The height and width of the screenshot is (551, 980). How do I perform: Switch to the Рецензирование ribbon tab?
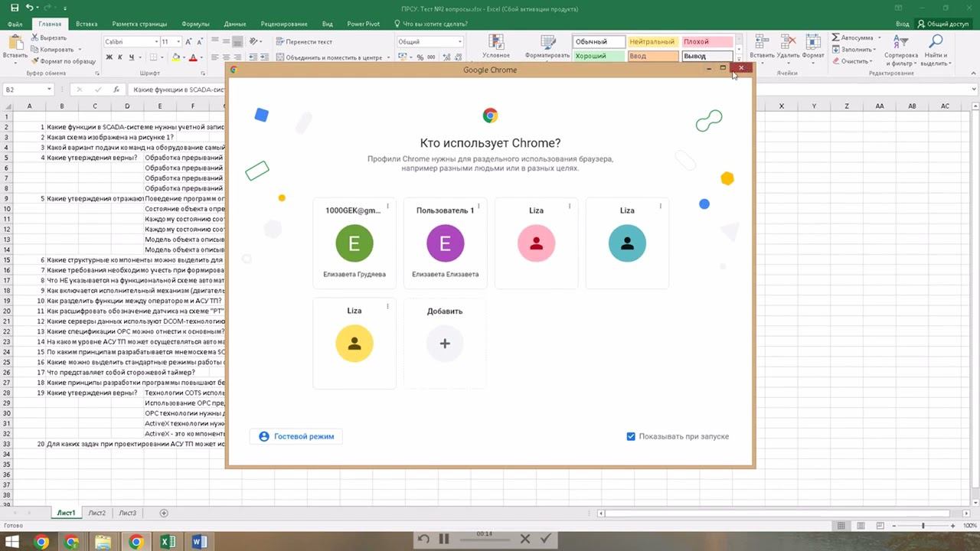[x=284, y=24]
